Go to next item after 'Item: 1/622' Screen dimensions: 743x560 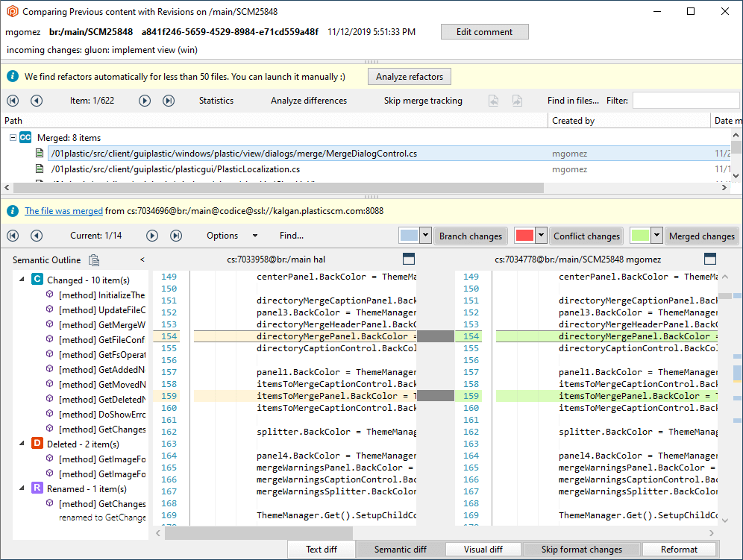coord(145,101)
